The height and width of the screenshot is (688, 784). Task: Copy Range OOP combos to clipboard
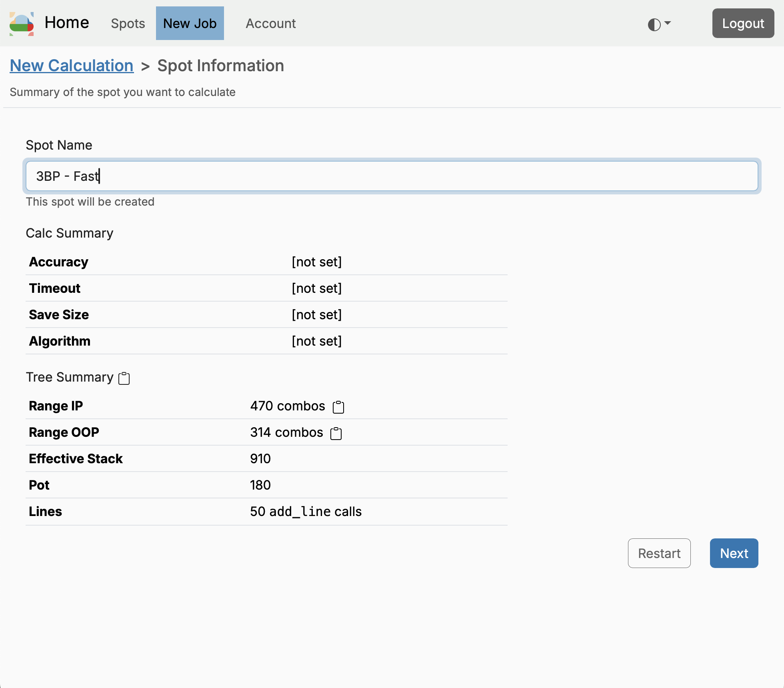336,433
